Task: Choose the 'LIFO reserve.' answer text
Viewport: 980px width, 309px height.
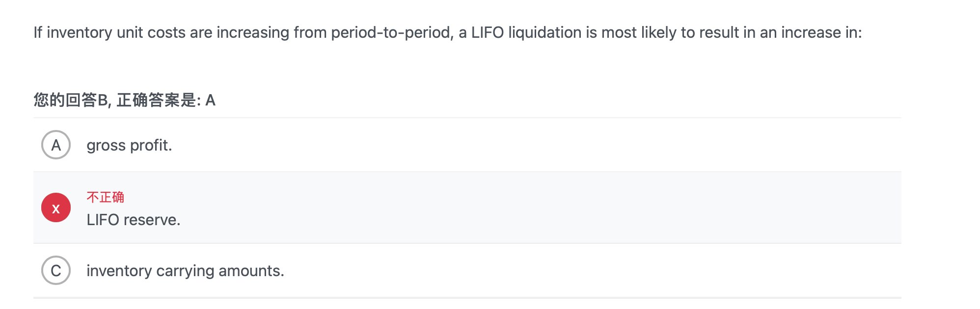Action: 134,220
